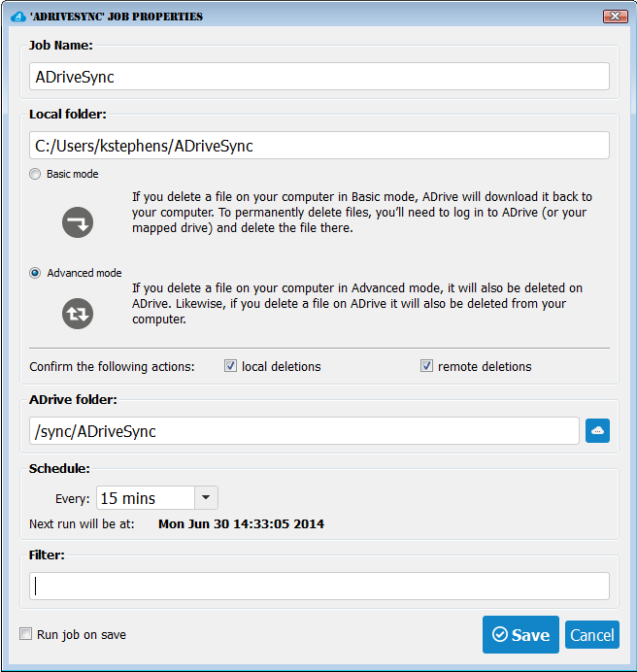637x672 pixels.
Task: Toggle the remote deletions checkbox
Action: pos(426,366)
